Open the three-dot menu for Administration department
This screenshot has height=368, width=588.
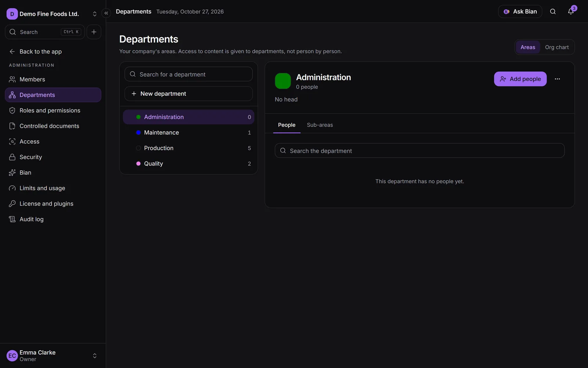(x=557, y=79)
